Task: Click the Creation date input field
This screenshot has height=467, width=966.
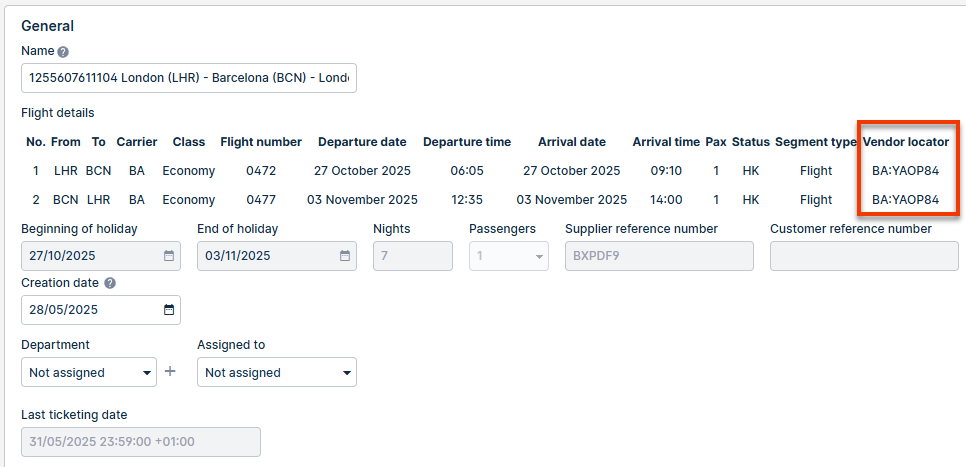Action: pos(101,310)
